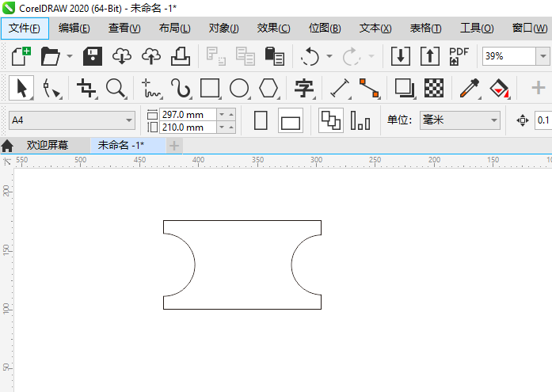Expand the Open folder dropdown arrow
The image size is (552, 392).
(x=70, y=56)
